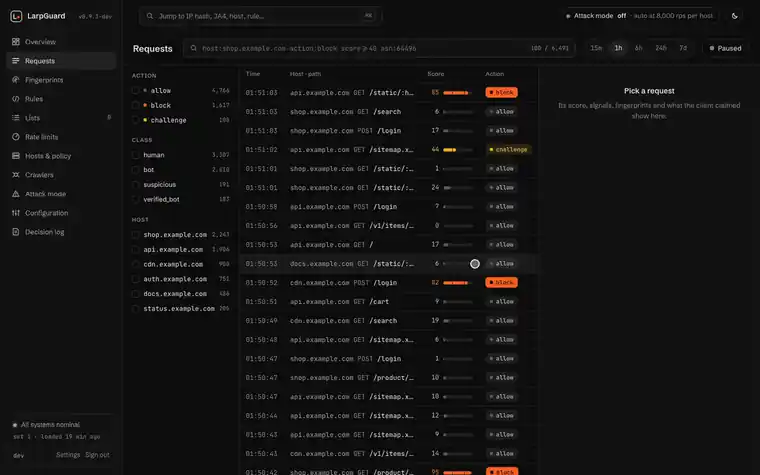The image size is (760, 475).
Task: Select the 24h time range tab
Action: coord(661,48)
